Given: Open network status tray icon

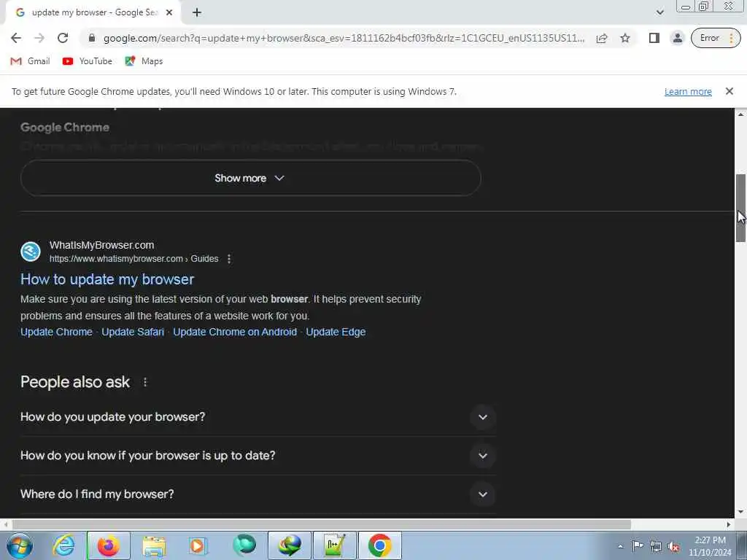Looking at the screenshot, I should click(x=656, y=546).
